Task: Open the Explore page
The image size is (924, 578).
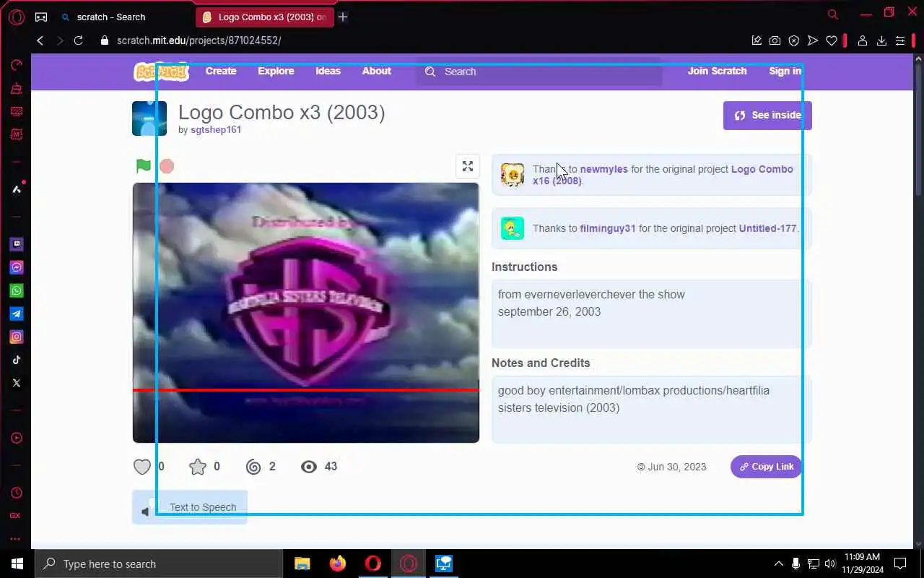Action: coord(276,71)
